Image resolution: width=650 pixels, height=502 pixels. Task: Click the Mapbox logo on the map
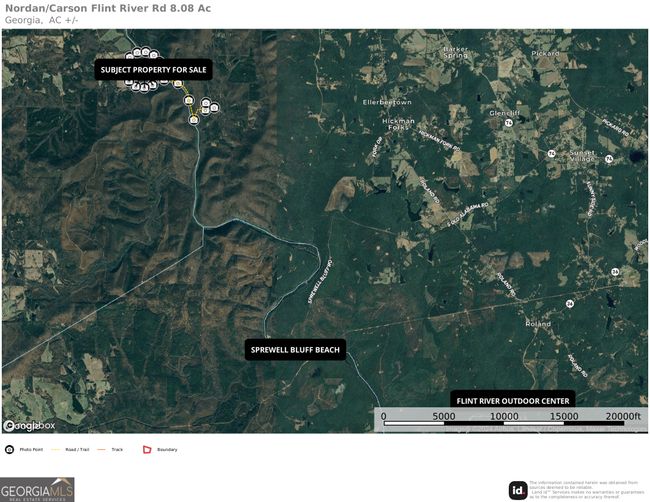pos(29,425)
